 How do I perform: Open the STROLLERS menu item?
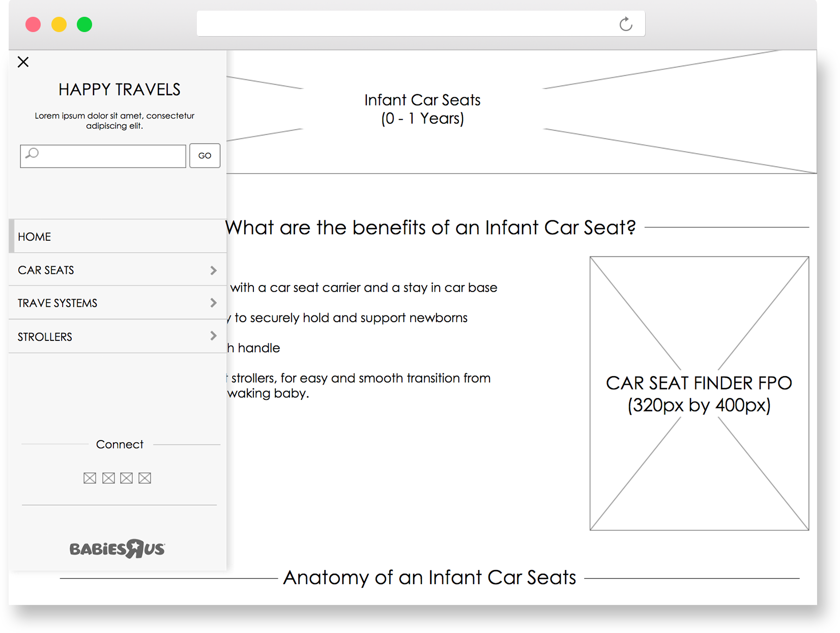(x=118, y=336)
